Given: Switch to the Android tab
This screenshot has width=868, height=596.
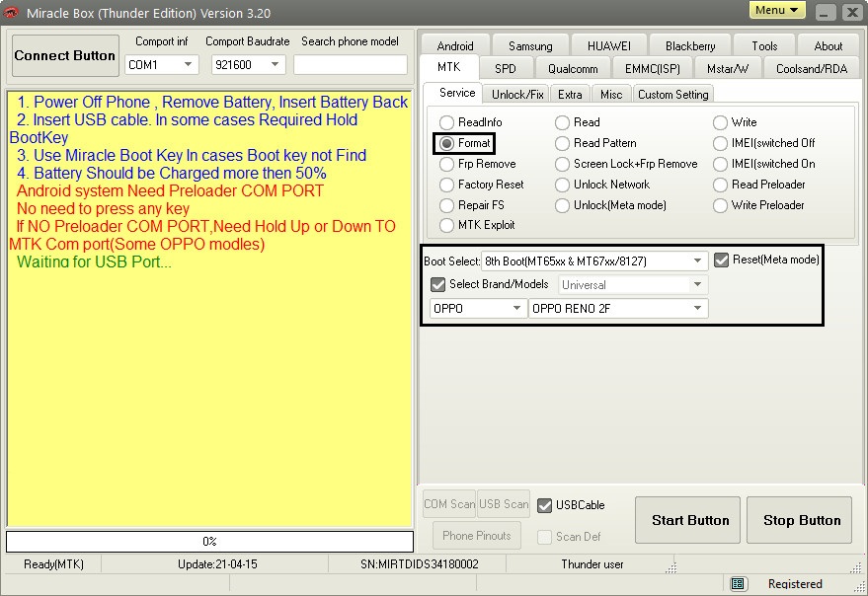Looking at the screenshot, I should 455,46.
